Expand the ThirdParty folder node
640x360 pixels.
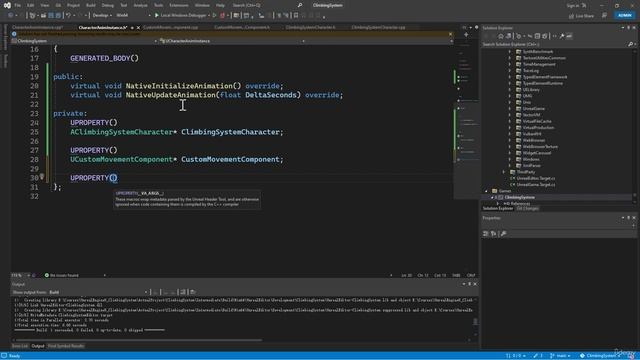(504, 172)
